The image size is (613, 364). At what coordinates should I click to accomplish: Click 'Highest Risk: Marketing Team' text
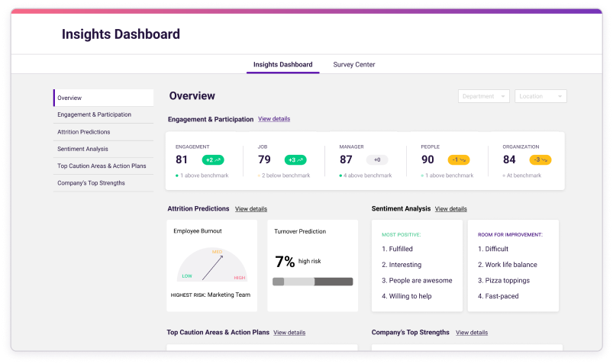pyautogui.click(x=211, y=295)
